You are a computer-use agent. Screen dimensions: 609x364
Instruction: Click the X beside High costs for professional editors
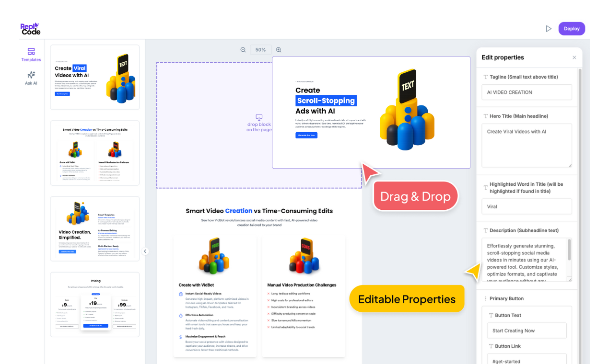(269, 300)
